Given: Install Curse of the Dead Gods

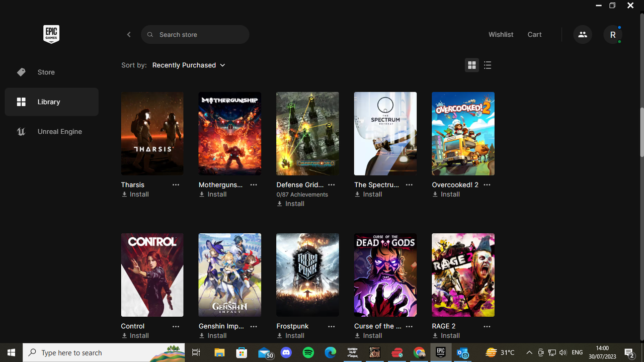Looking at the screenshot, I should (368, 336).
